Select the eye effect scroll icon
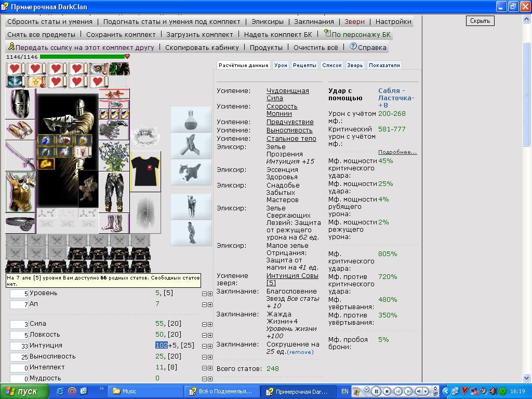Image resolution: width=532 pixels, height=399 pixels. tap(98, 69)
